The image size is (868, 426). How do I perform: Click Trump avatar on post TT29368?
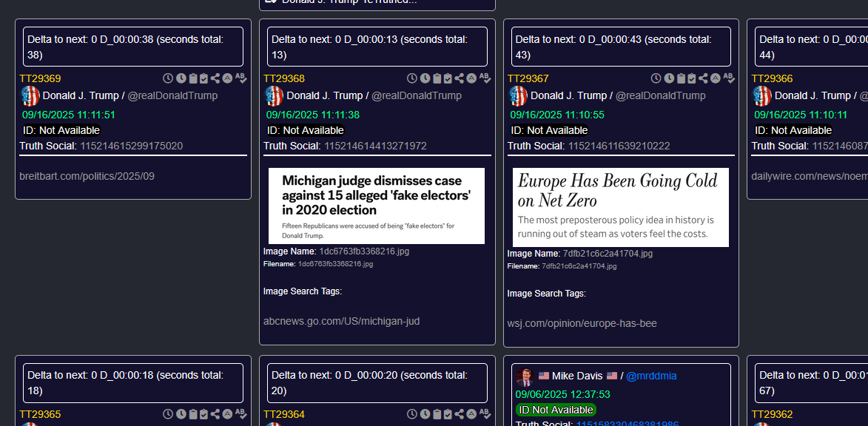click(x=275, y=95)
